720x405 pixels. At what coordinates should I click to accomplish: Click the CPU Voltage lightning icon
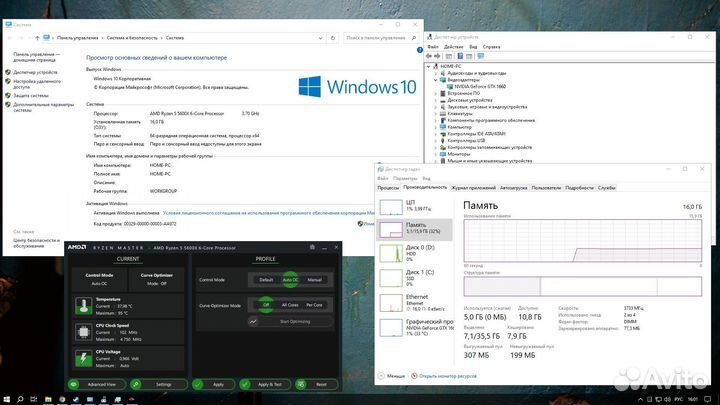(81, 357)
